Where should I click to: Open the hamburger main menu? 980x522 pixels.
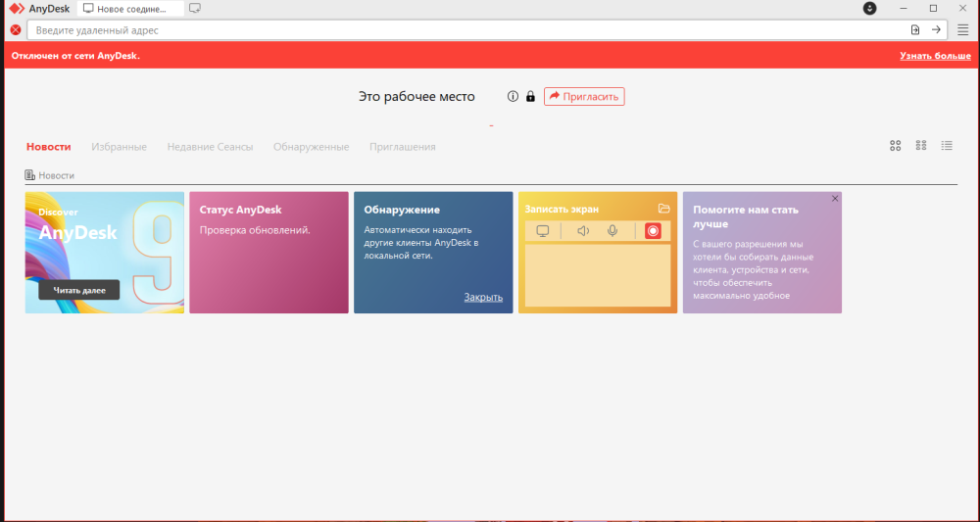click(962, 30)
